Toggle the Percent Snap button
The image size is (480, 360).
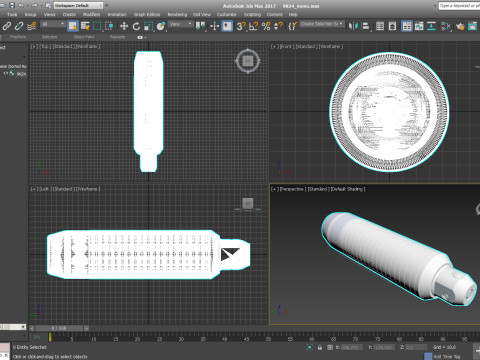266,26
